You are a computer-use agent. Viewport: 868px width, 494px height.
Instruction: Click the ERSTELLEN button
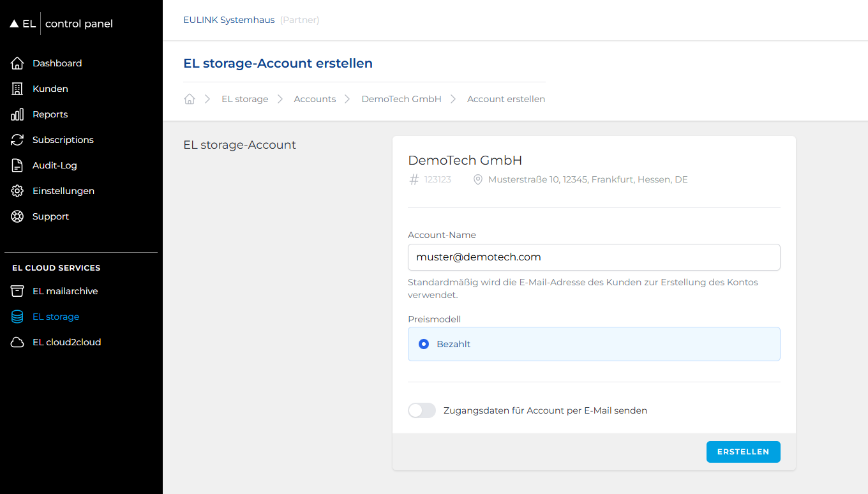pos(743,451)
